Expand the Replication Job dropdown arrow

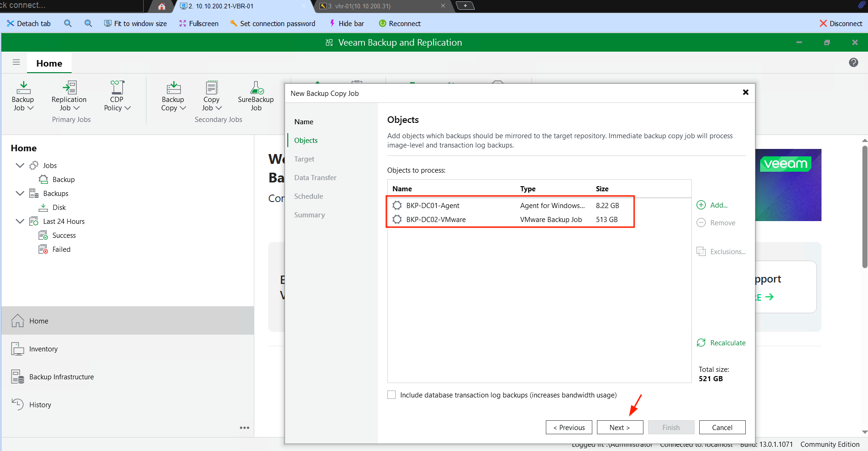click(77, 108)
